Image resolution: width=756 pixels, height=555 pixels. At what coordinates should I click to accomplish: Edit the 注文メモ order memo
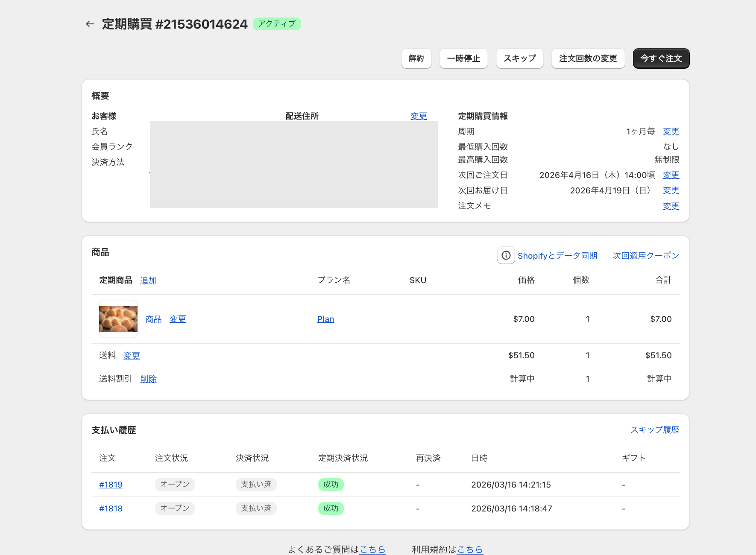(x=671, y=206)
